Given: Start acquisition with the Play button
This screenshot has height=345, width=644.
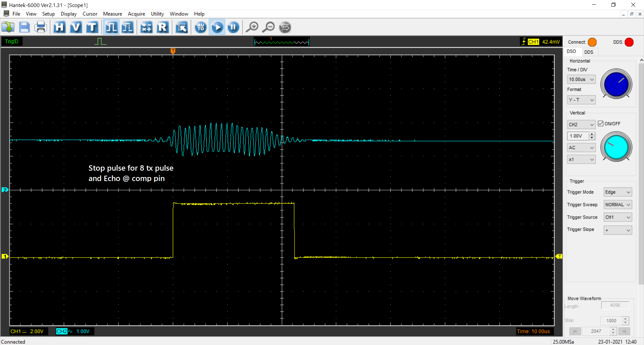Looking at the screenshot, I should point(217,27).
